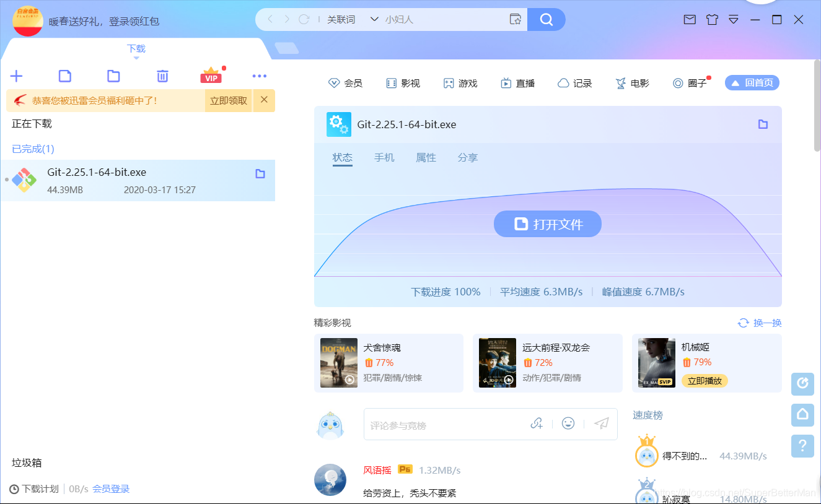This screenshot has height=504, width=821.
Task: Open the main menu triangle icon
Action: (x=734, y=20)
